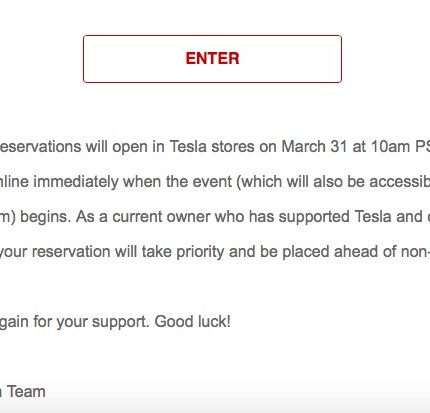Click the "Good luck!" text
This screenshot has width=430, height=413.
click(x=193, y=322)
